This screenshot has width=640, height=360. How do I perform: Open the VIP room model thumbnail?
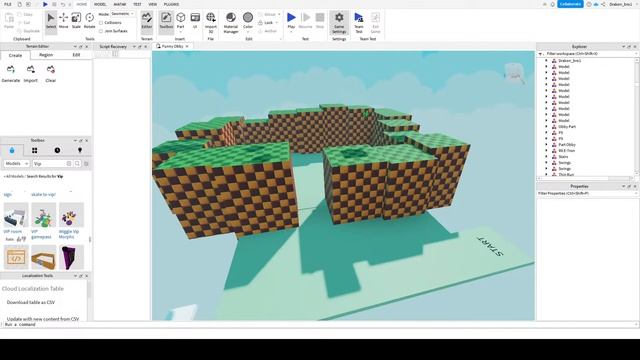click(x=16, y=215)
